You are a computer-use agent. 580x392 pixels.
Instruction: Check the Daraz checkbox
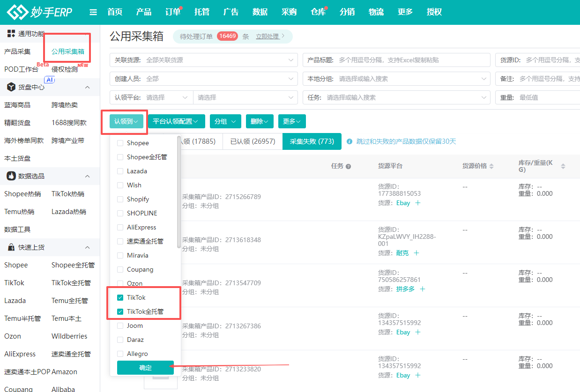(x=120, y=340)
